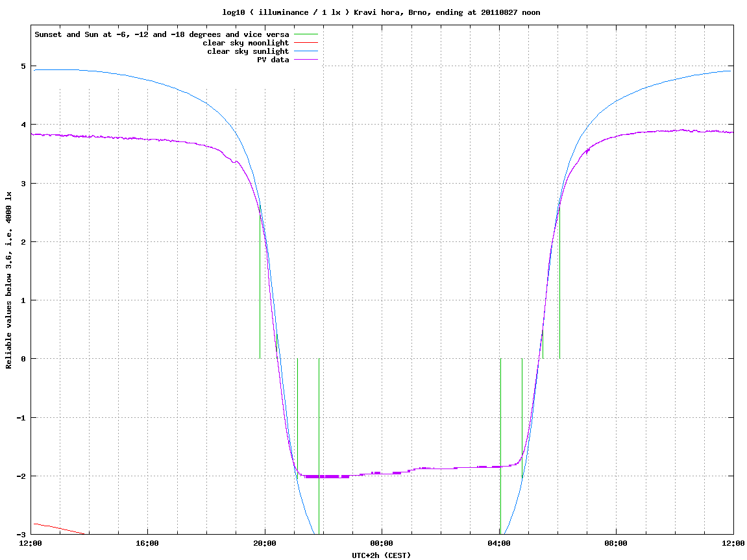Viewport: 747px width, 560px height.
Task: Click the 00:00 x-axis tick label
Action: (382, 543)
